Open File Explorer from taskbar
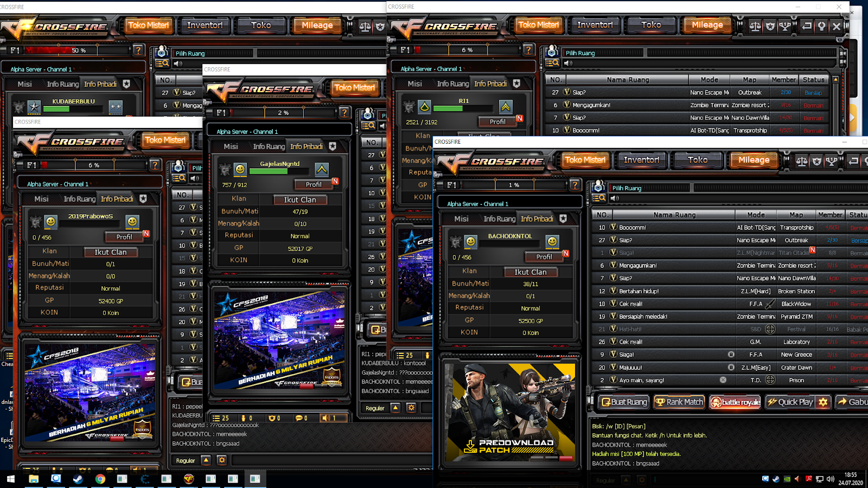This screenshot has width=868, height=488. point(34,479)
